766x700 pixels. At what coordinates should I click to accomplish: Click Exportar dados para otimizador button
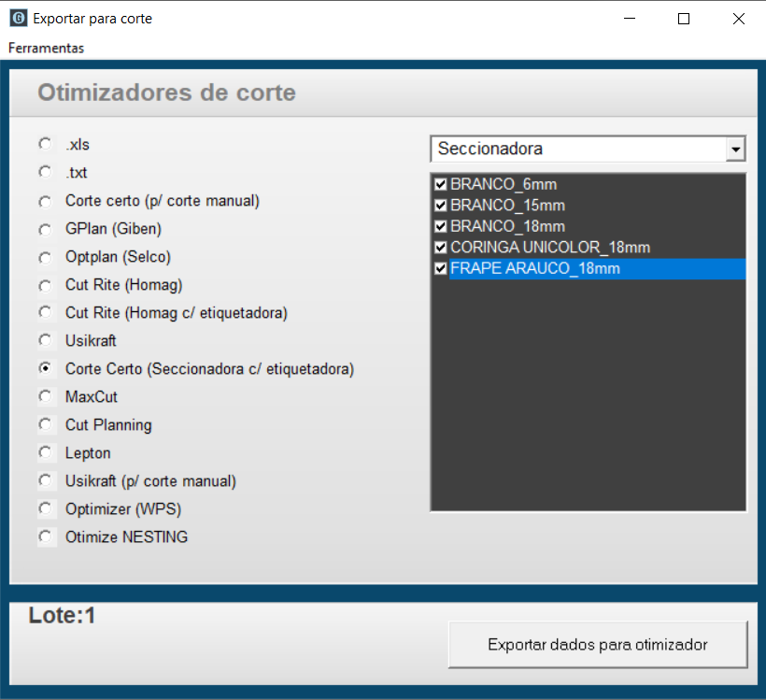(x=598, y=645)
